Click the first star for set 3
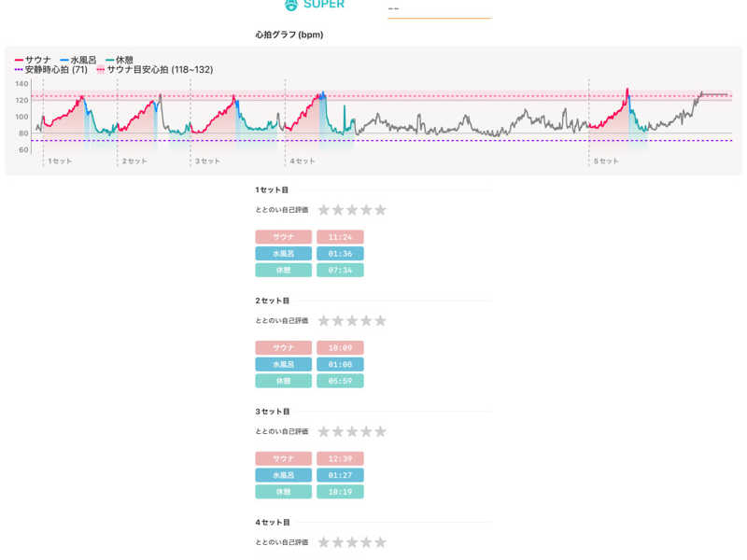 pos(324,431)
